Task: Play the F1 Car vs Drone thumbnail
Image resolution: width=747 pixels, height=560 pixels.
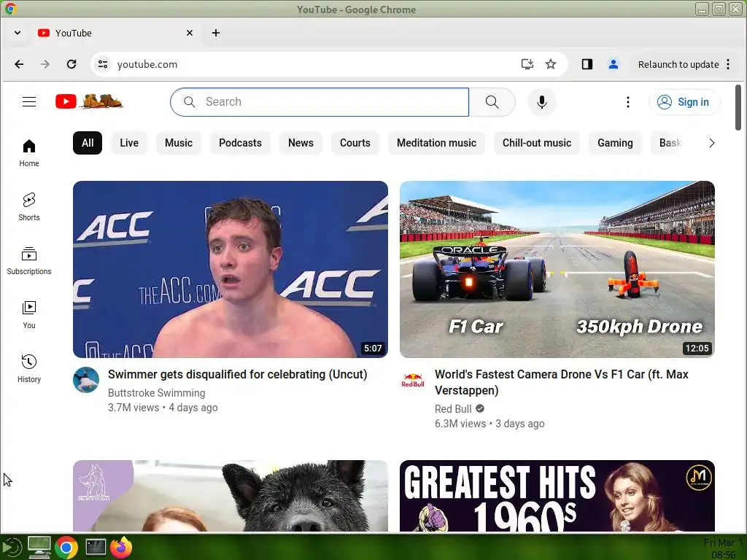Action: (557, 269)
